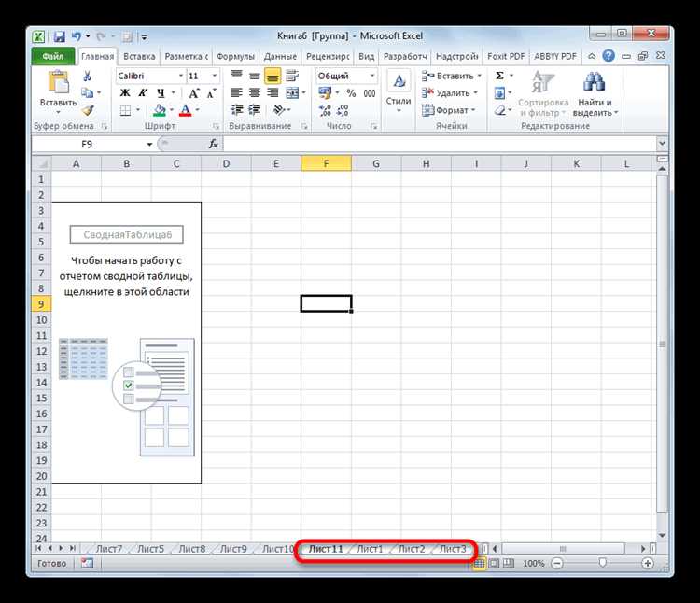Screen dimensions: 700x603
Task: Open the AutoSum sigma function
Action: (x=499, y=76)
